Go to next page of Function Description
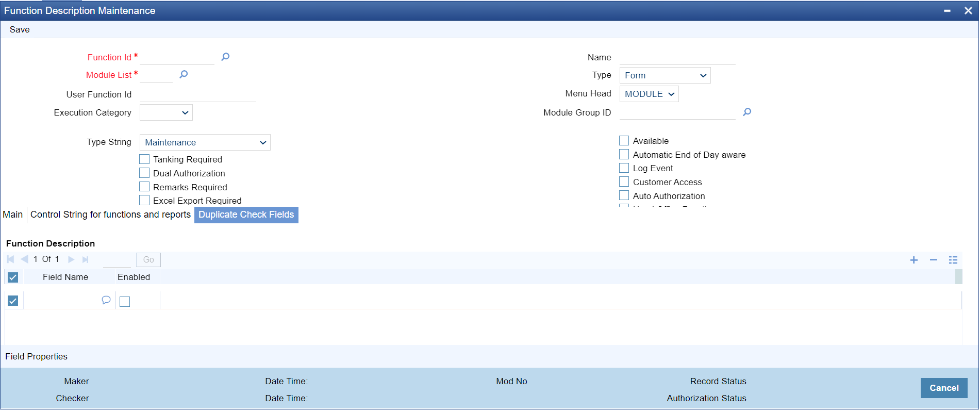Viewport: 980px width, 411px height. [71, 259]
